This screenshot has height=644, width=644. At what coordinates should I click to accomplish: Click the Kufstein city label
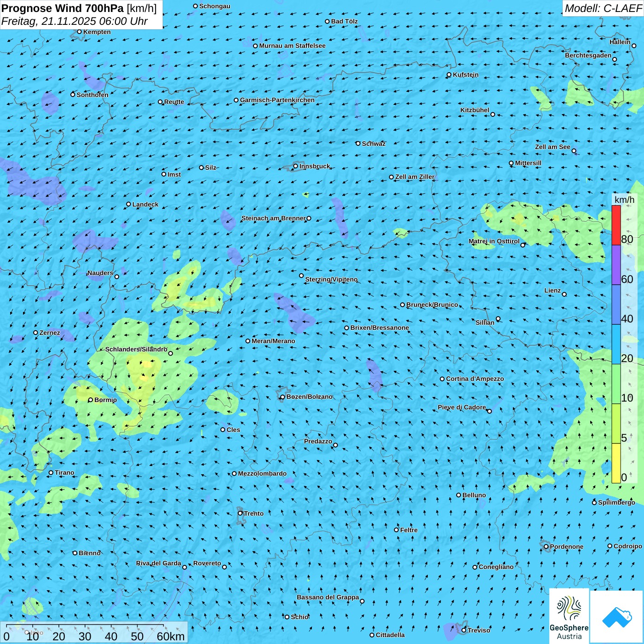[x=466, y=75]
